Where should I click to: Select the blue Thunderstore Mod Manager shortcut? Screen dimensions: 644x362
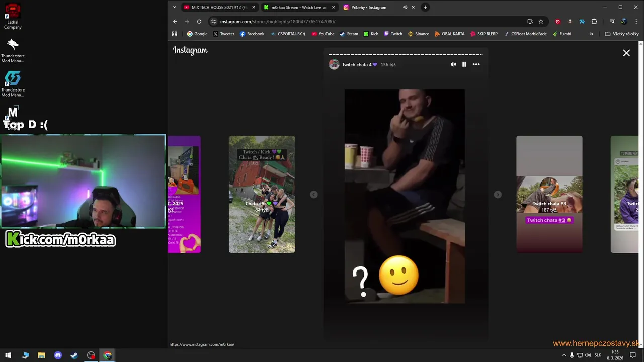pos(13,84)
